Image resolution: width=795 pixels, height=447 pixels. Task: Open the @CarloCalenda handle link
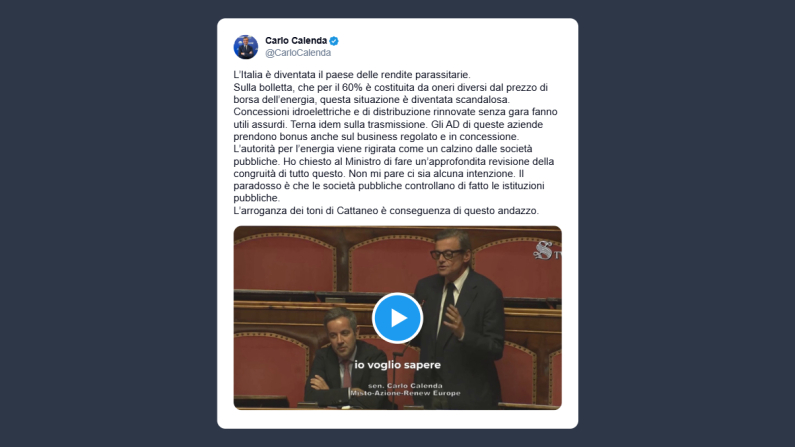pos(298,53)
